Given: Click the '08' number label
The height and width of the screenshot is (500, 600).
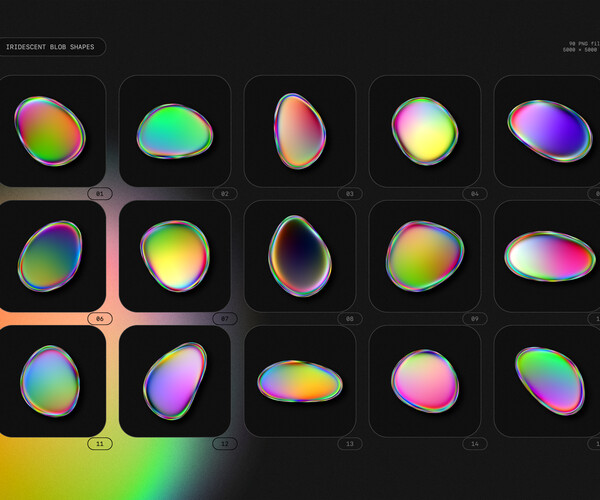Looking at the screenshot, I should (350, 319).
